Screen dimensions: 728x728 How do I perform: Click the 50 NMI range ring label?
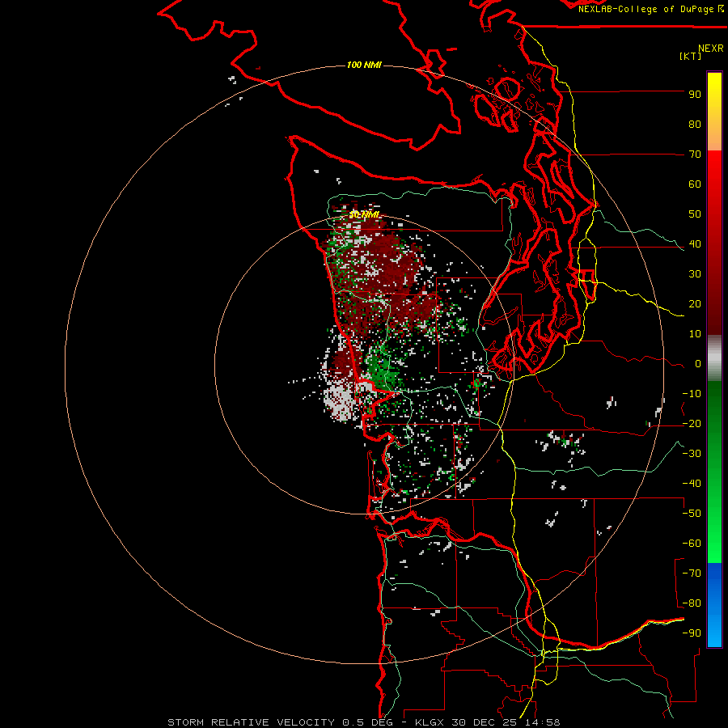pyautogui.click(x=365, y=214)
